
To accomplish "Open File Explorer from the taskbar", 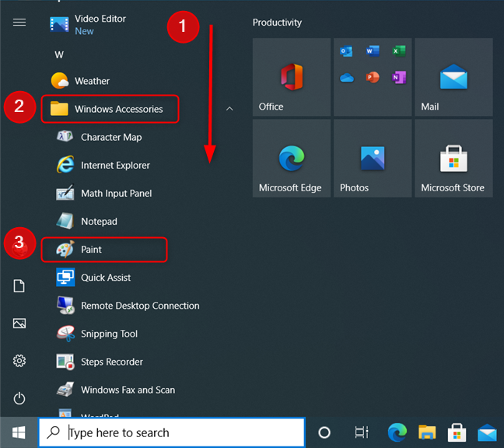I will point(427,432).
